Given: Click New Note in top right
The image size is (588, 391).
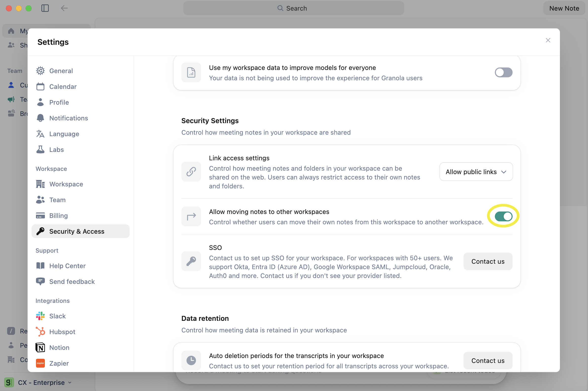Looking at the screenshot, I should click(564, 8).
